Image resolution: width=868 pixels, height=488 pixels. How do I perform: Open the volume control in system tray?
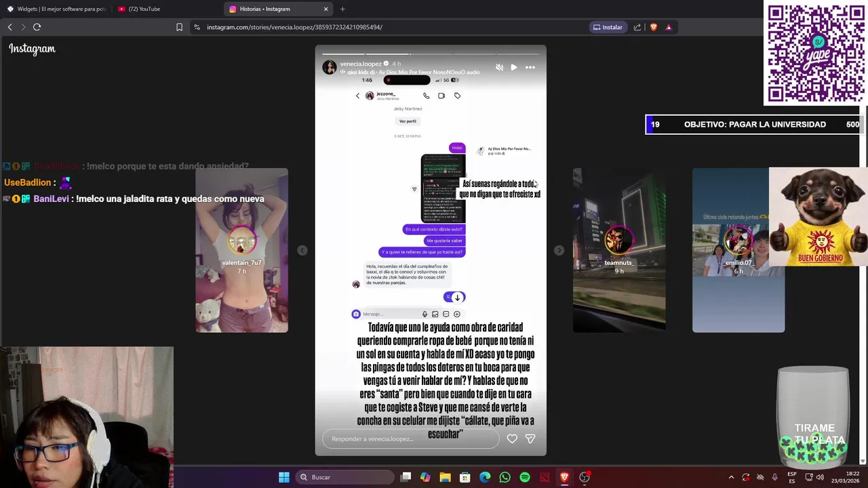pyautogui.click(x=821, y=477)
